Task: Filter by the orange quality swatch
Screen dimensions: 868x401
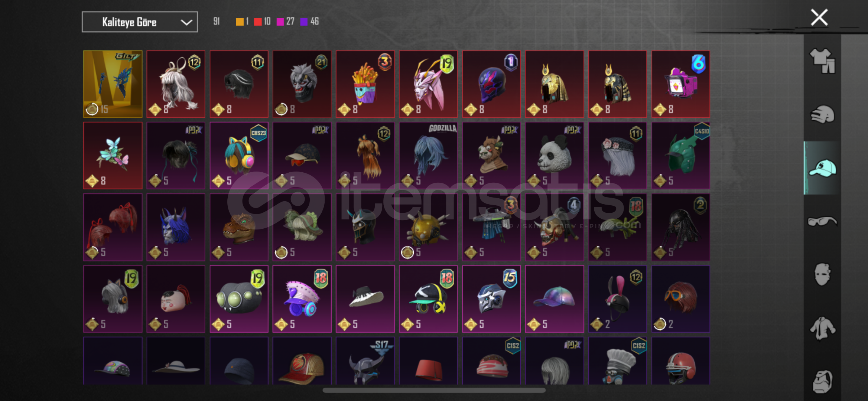Action: coord(242,22)
